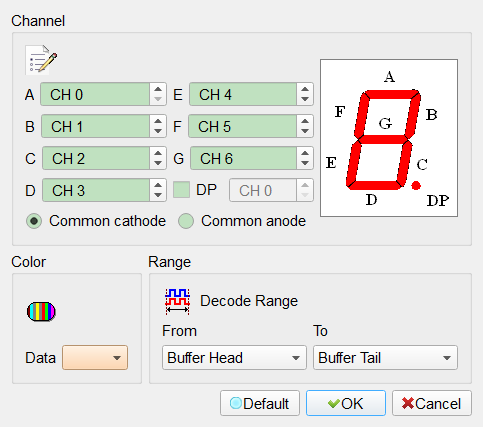483x427 pixels.
Task: Decrease the D segment channel value
Action: [x=158, y=196]
